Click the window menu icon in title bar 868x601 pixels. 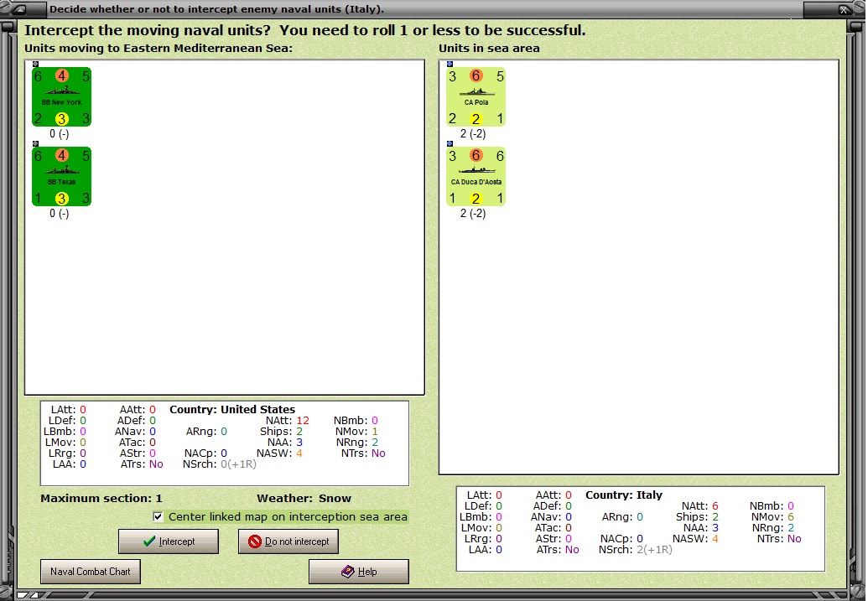pyautogui.click(x=18, y=9)
